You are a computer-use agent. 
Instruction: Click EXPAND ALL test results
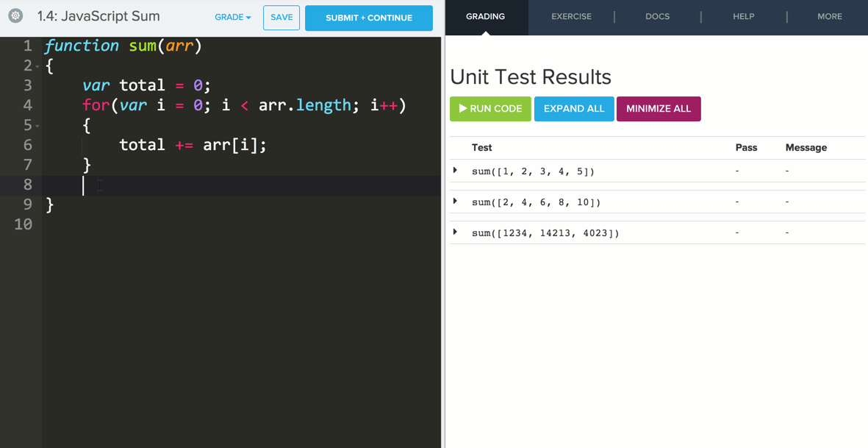pos(574,109)
